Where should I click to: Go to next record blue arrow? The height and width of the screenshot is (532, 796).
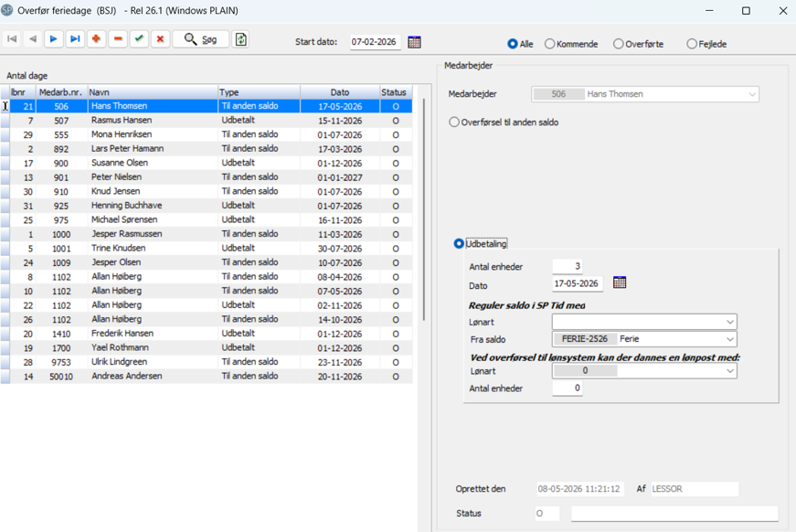[54, 39]
